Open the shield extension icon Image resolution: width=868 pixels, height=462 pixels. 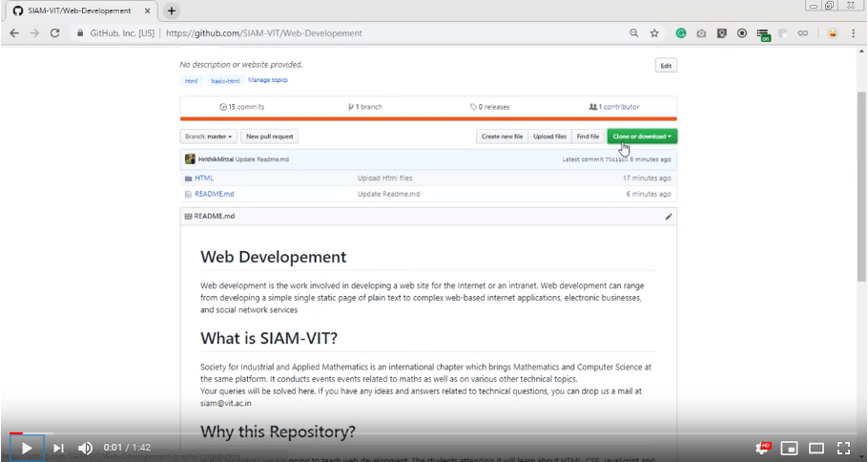(x=722, y=33)
